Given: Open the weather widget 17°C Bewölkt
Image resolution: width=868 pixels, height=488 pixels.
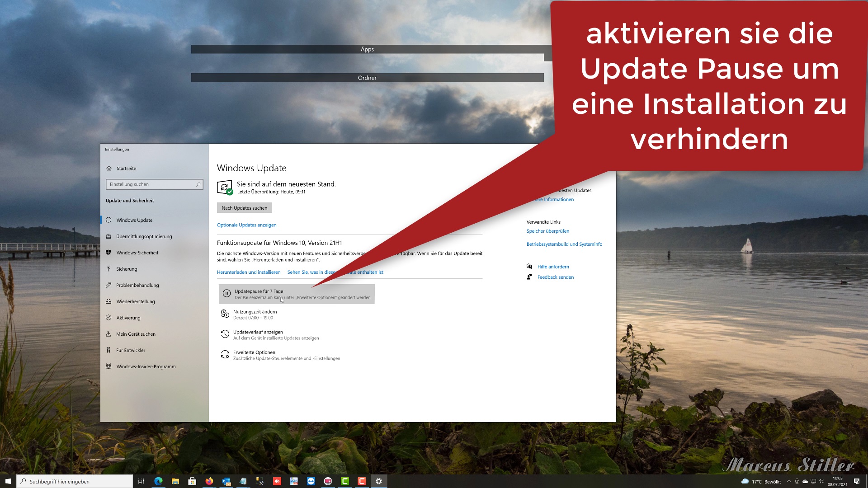Looking at the screenshot, I should pyautogui.click(x=761, y=481).
